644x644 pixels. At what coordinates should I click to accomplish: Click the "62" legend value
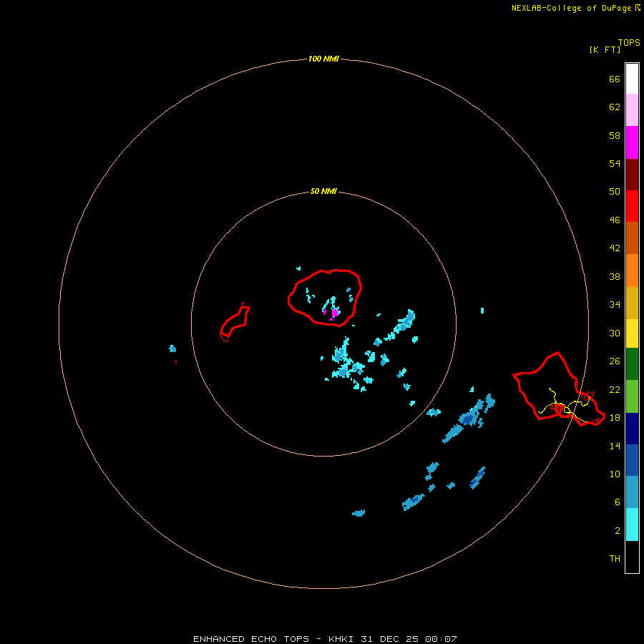615,107
